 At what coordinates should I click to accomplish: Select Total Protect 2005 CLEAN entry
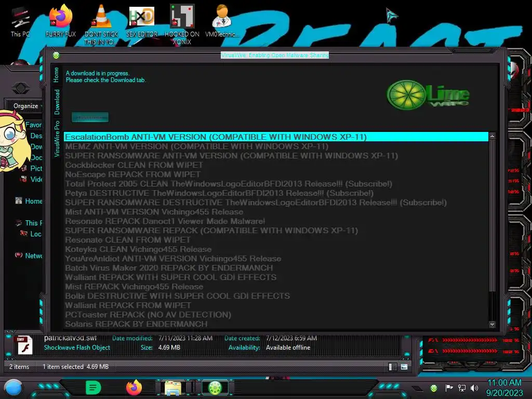click(x=276, y=184)
